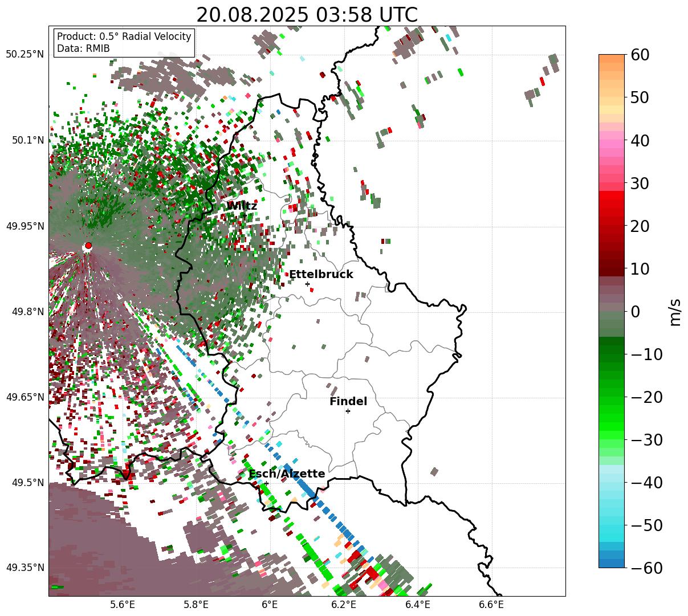Pick the pink colorbar segment near 40
Viewport: 688px width, 616px height.
coord(612,144)
